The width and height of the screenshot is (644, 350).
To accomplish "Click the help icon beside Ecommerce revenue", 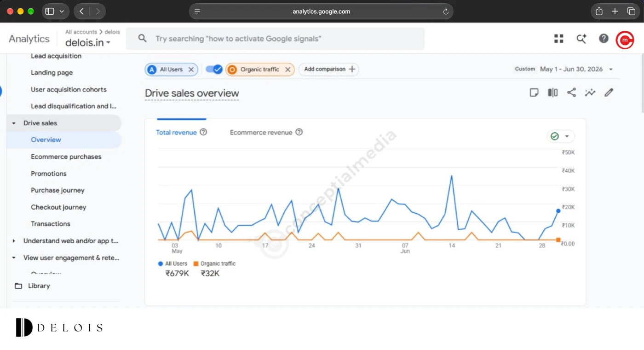I will tap(299, 132).
